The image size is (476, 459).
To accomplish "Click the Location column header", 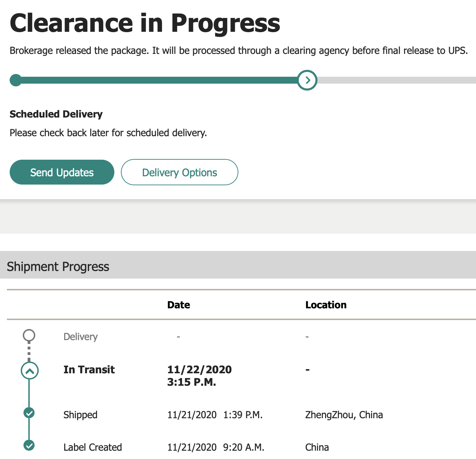I will coord(326,305).
